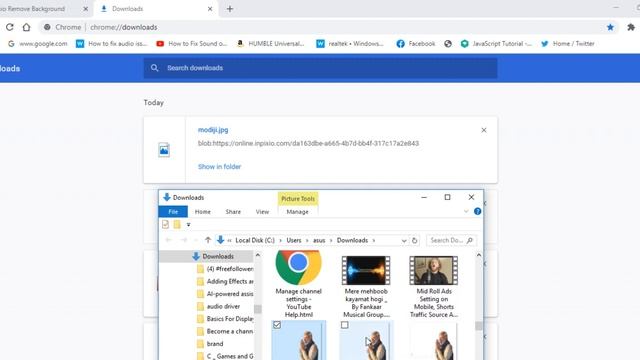The width and height of the screenshot is (640, 360).
Task: Open 'Adding Effects' folder in tree
Action: click(225, 281)
